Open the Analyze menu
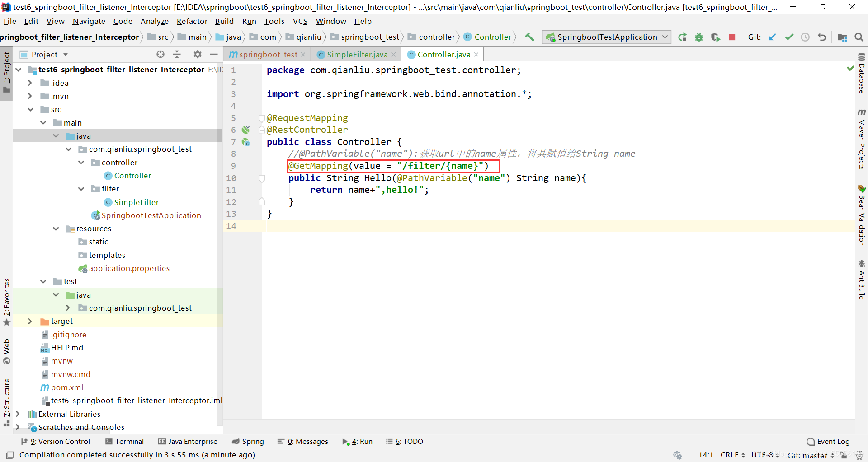 point(154,21)
